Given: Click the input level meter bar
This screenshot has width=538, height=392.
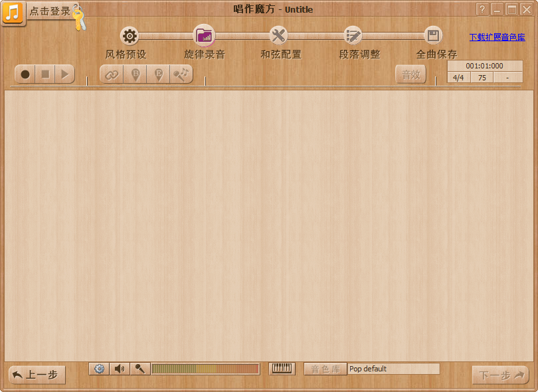Looking at the screenshot, I should tap(205, 369).
